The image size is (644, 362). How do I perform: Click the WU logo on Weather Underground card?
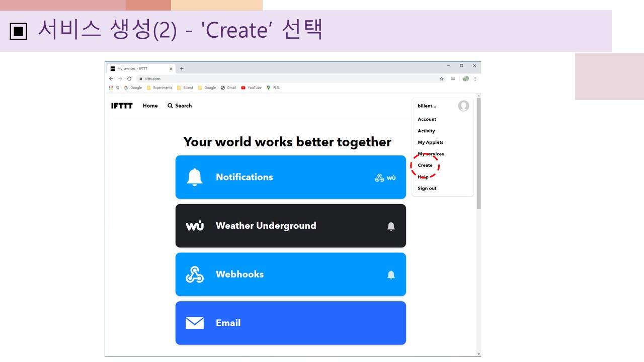[195, 226]
